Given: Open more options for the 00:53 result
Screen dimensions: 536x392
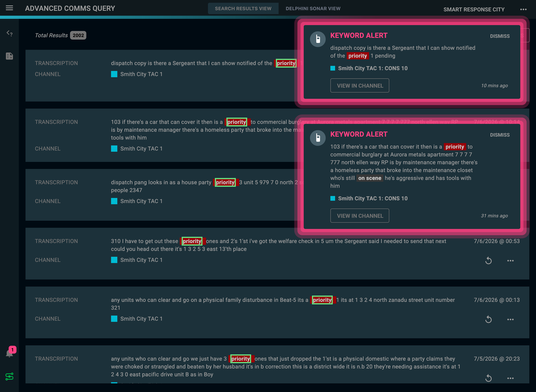Looking at the screenshot, I should tap(510, 260).
